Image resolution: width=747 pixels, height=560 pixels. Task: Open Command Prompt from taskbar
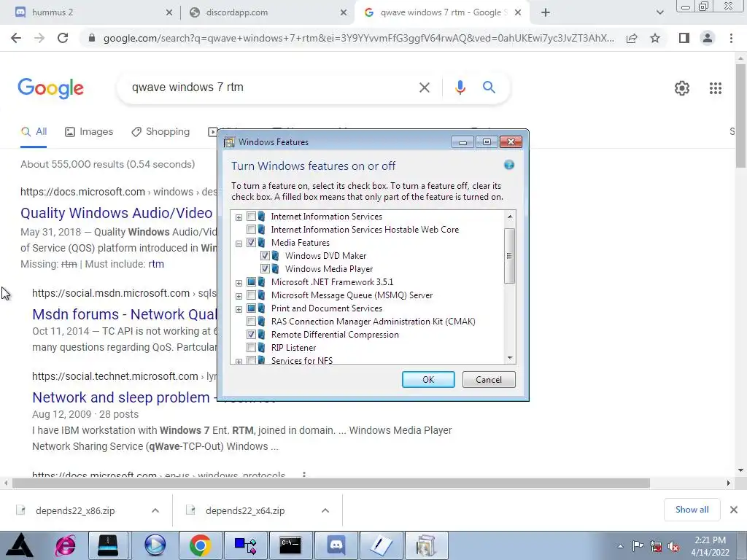(x=290, y=545)
